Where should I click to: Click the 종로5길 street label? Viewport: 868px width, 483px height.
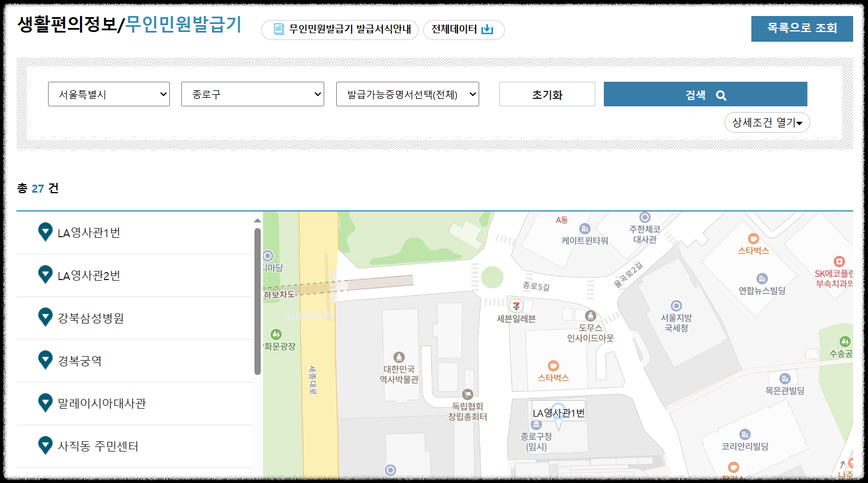point(536,286)
